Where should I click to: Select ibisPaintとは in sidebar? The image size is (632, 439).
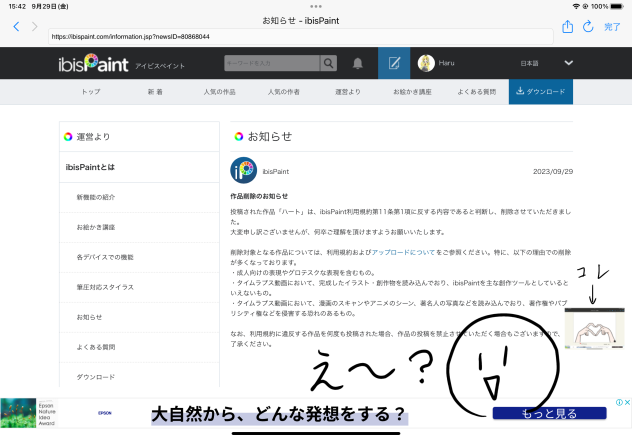pos(139,167)
